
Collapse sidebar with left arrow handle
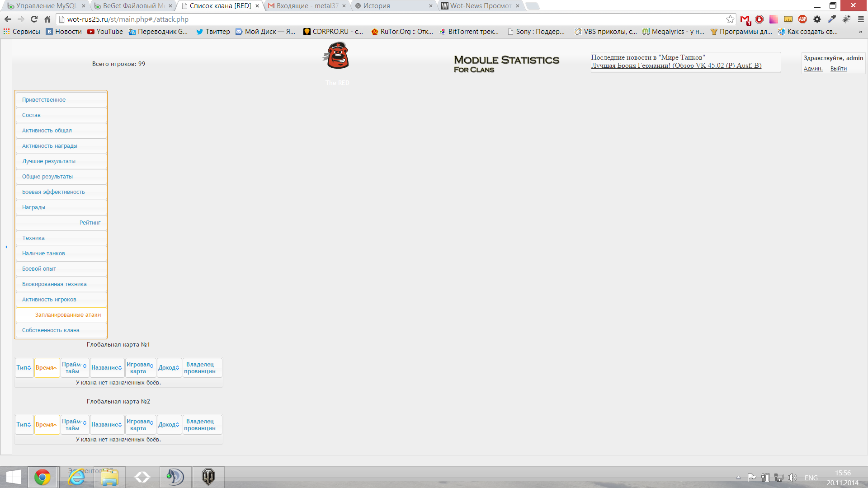6,247
